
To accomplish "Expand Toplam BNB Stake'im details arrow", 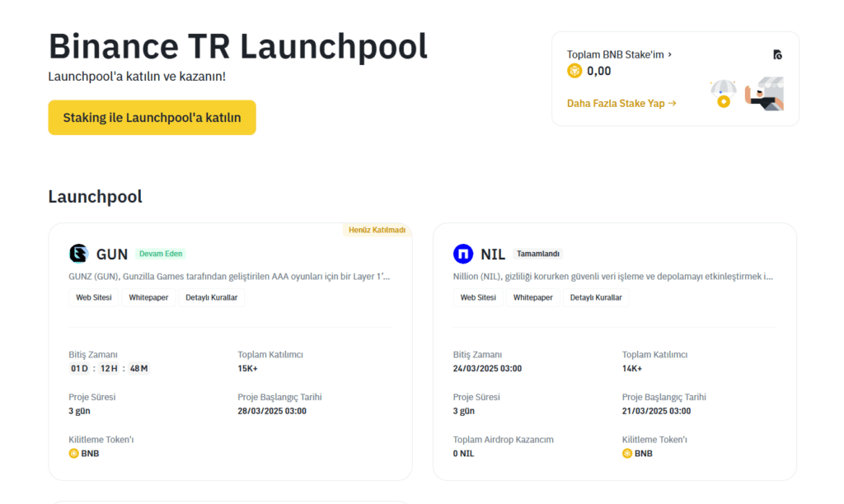I will pyautogui.click(x=669, y=54).
